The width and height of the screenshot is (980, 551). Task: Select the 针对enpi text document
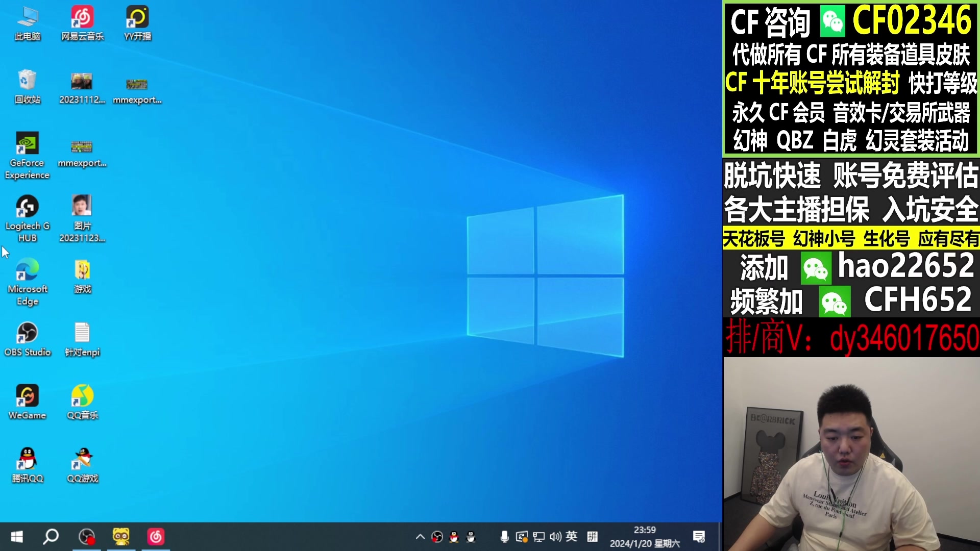(x=82, y=339)
